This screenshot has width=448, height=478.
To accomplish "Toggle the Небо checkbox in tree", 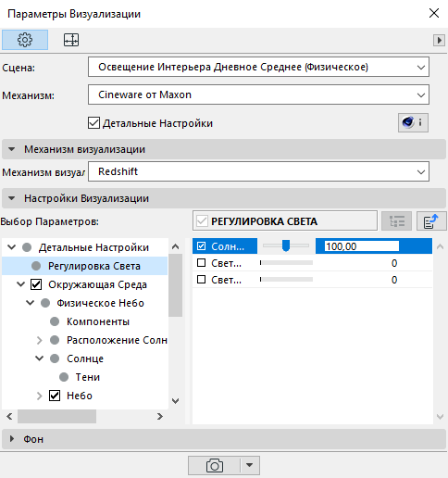I will pos(55,396).
